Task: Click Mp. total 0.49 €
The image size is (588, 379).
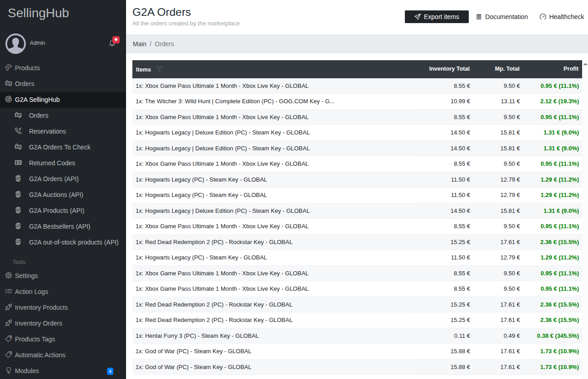Action: [512, 336]
